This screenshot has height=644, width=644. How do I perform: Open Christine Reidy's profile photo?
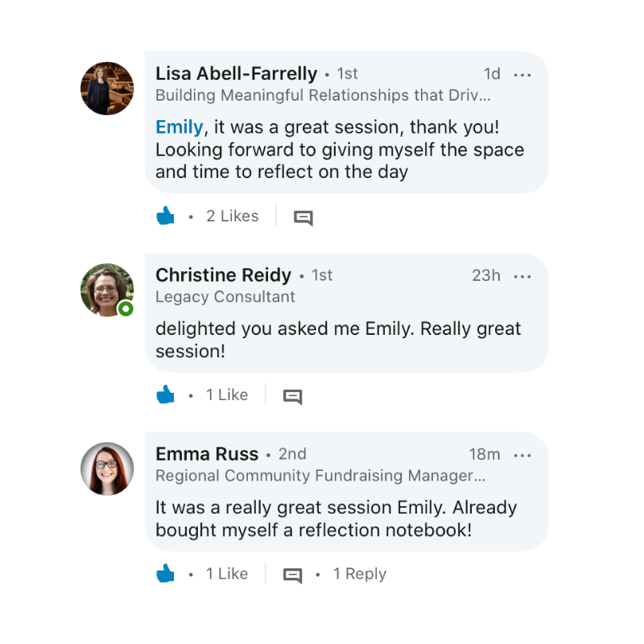[107, 290]
